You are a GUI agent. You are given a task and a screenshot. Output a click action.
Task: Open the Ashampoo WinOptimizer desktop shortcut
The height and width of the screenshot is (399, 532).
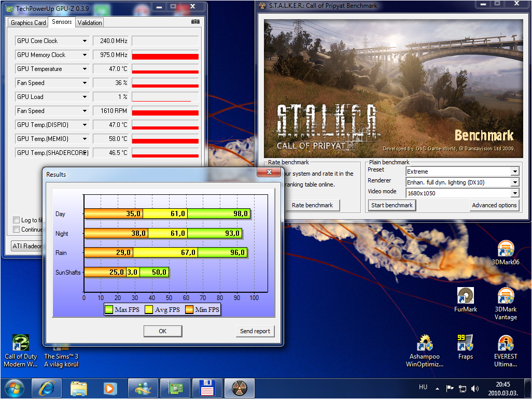coord(425,351)
